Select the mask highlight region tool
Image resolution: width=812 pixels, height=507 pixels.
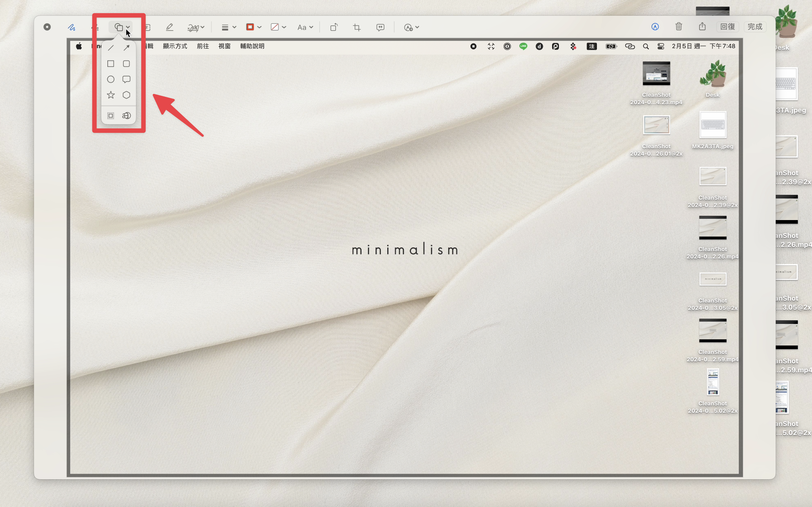pos(111,116)
